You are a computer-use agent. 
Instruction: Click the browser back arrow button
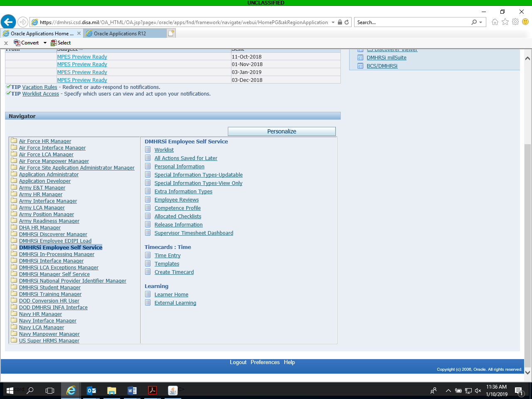8,22
